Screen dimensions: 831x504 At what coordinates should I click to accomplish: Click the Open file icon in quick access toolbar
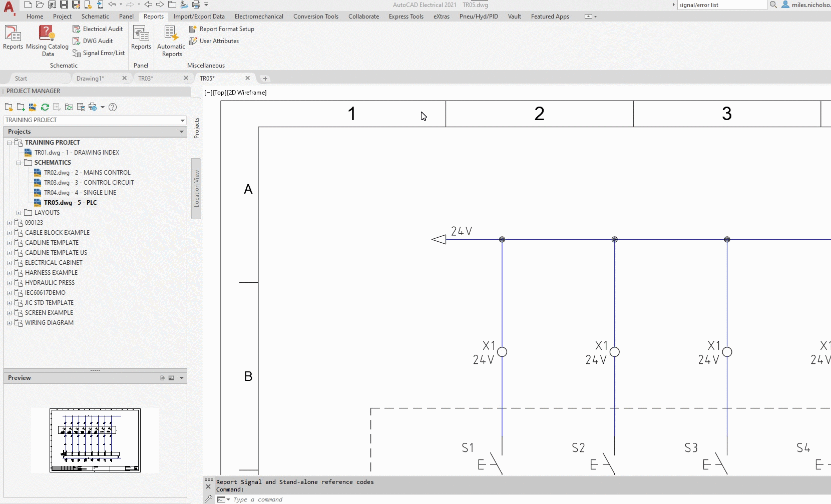[x=40, y=5]
